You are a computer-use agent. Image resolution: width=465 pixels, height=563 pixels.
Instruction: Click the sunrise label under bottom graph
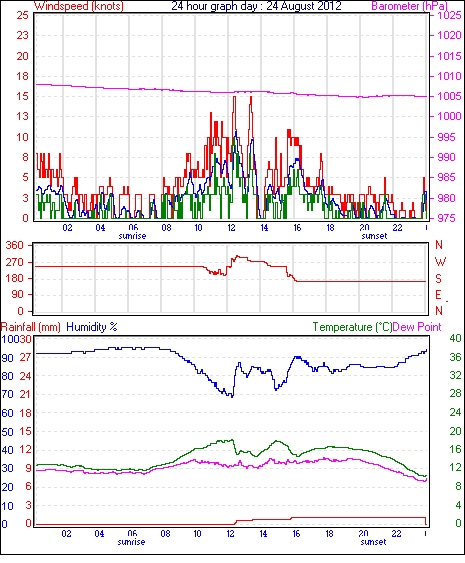(131, 542)
